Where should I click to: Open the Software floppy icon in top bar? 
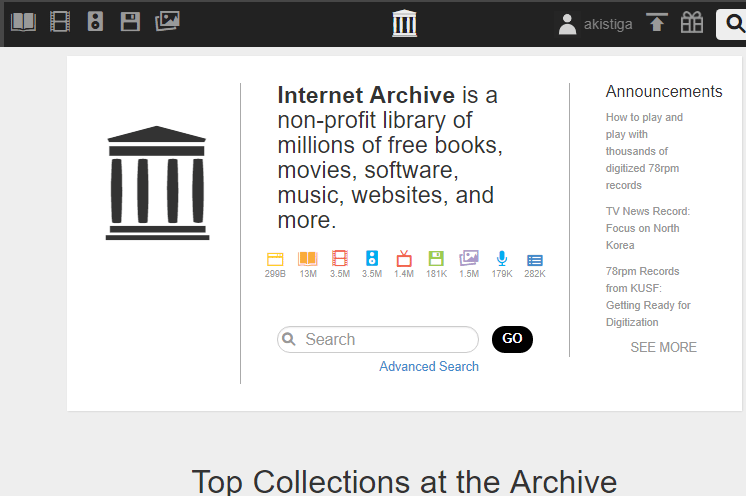point(130,22)
